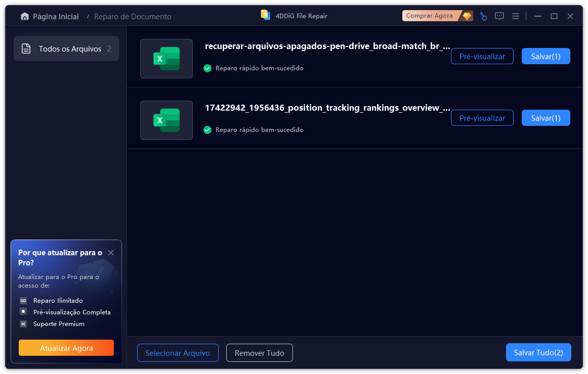Click Reparo rápido bem-sucedido under recuperar-arquivos
This screenshot has height=374, width=588.
260,68
